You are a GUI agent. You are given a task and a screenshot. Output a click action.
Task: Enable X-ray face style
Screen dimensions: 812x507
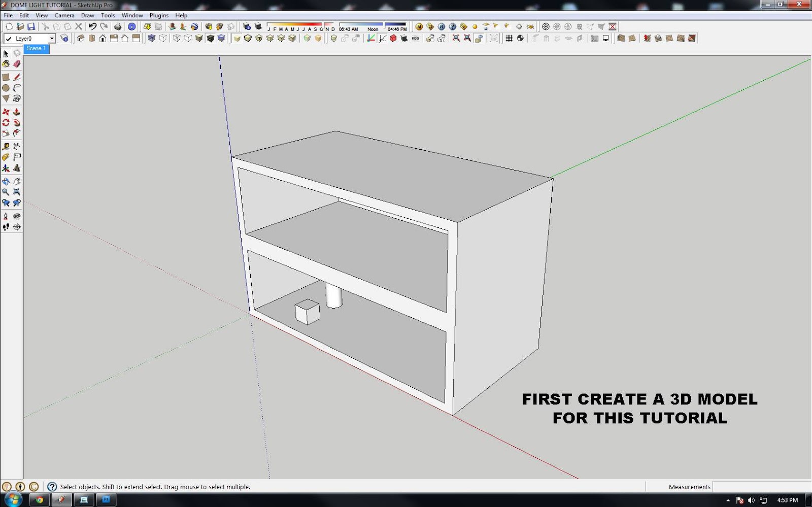point(236,38)
